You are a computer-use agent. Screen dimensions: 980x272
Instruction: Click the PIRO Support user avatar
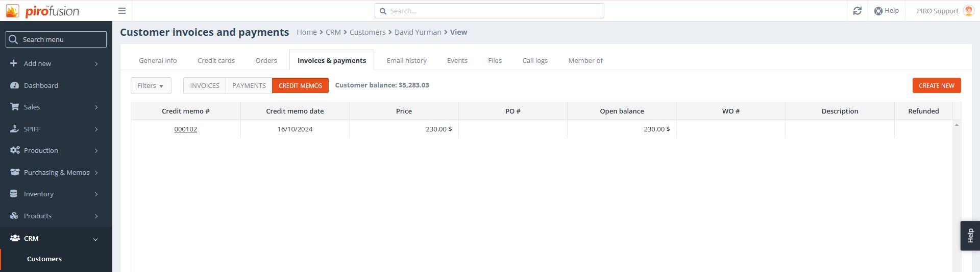point(968,11)
